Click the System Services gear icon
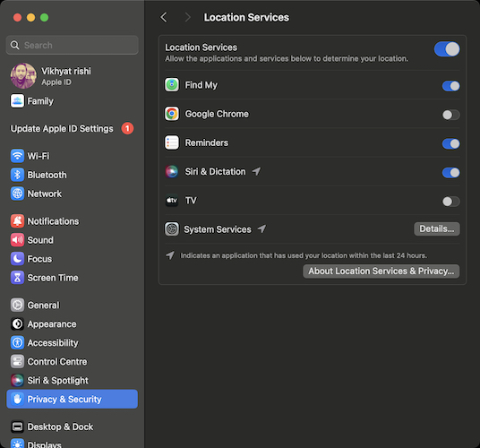Screen dimensions: 480x448 pos(172,229)
